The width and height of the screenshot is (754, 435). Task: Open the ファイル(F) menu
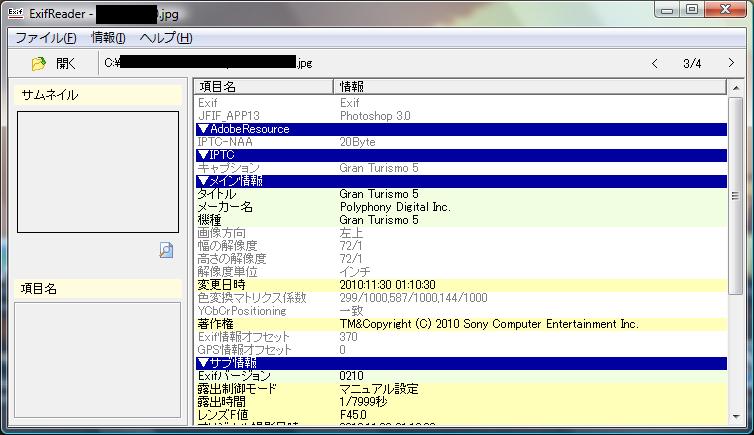46,38
